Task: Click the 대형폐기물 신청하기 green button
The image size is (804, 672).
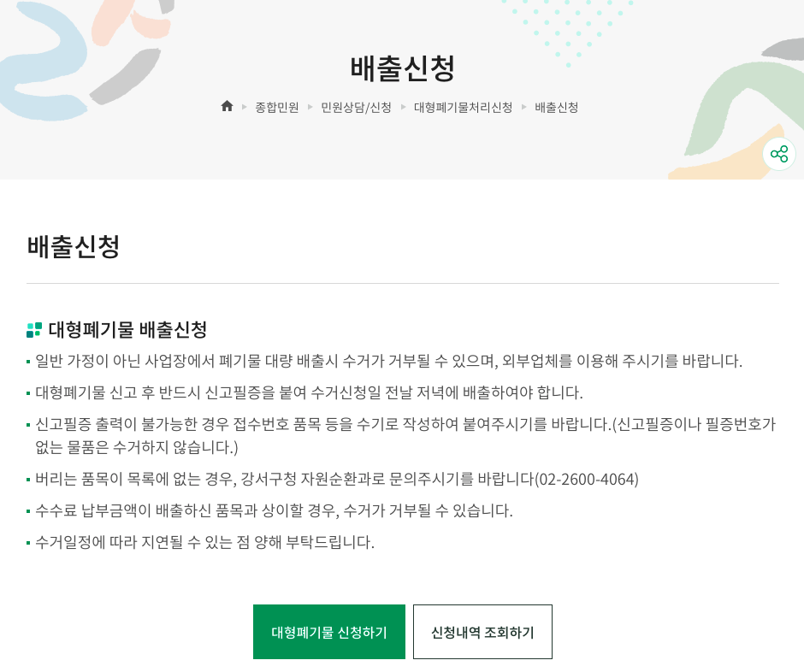Action: coord(328,632)
